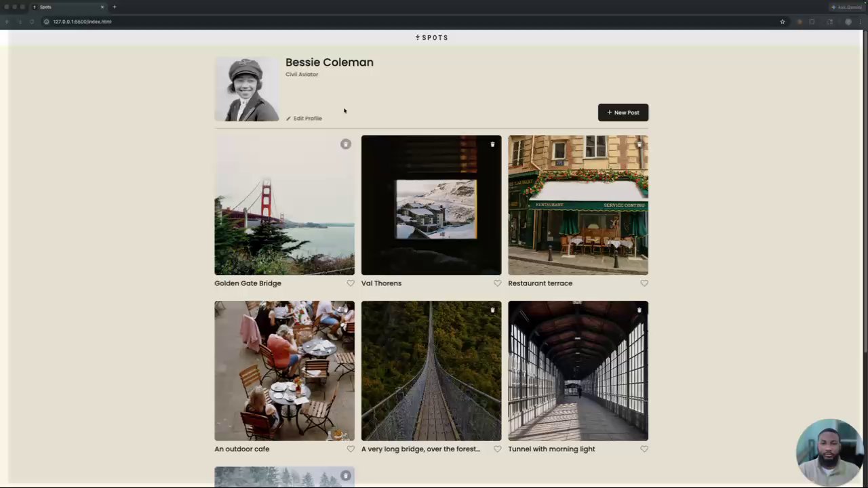Delete the Golden Gate Bridge post
Viewport: 868px width, 488px height.
point(346,144)
